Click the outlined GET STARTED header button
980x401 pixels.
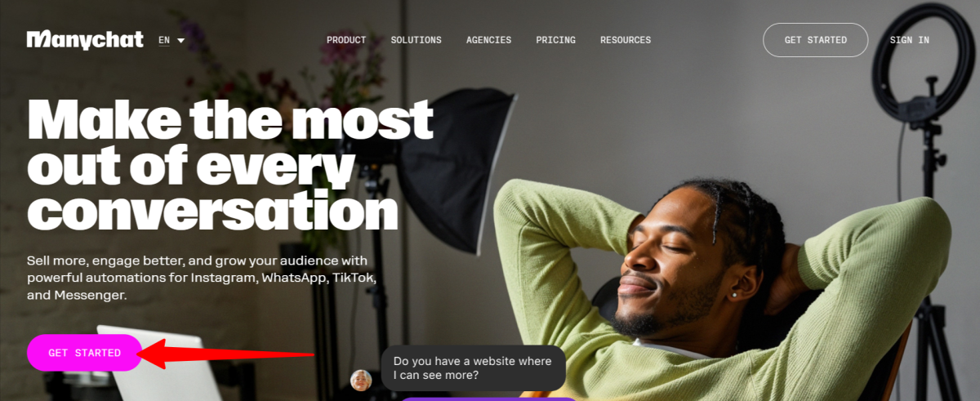815,40
